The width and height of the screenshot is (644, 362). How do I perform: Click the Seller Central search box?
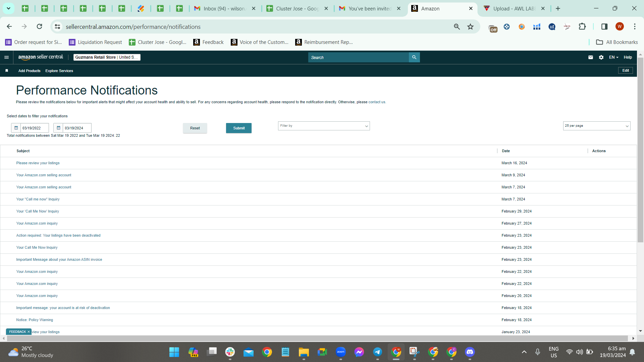358,57
